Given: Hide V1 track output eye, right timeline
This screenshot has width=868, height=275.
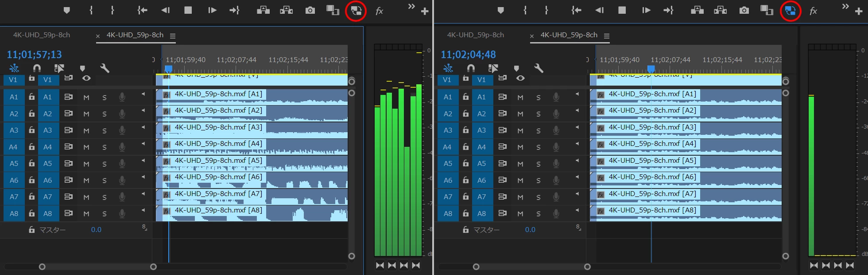Looking at the screenshot, I should click(x=520, y=79).
